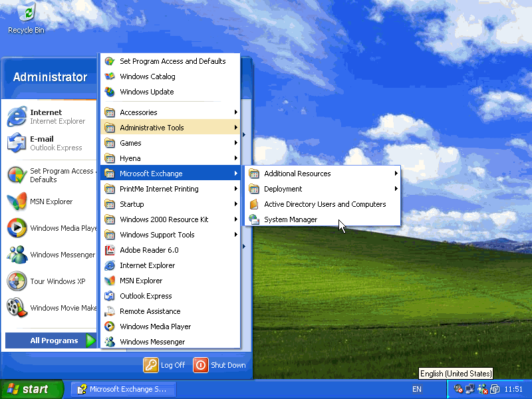Open Windows Movie Maker icon
This screenshot has height=399, width=532.
(x=16, y=307)
